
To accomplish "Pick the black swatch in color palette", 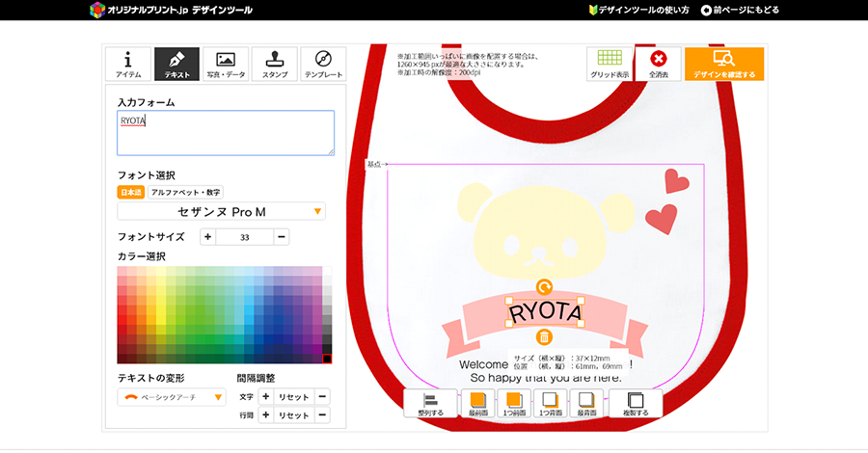I will [x=327, y=359].
